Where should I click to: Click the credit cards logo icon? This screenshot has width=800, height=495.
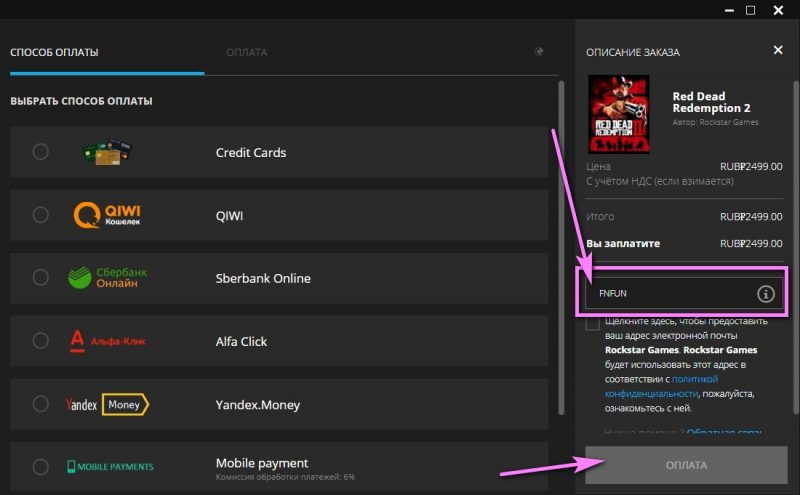tap(108, 152)
